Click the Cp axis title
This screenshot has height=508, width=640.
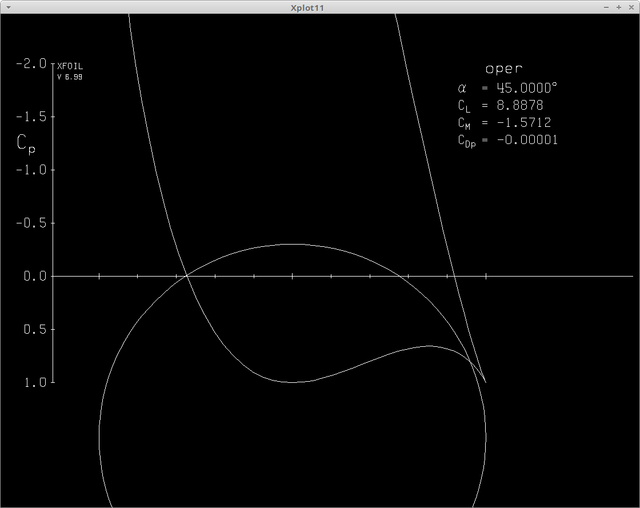(x=26, y=144)
